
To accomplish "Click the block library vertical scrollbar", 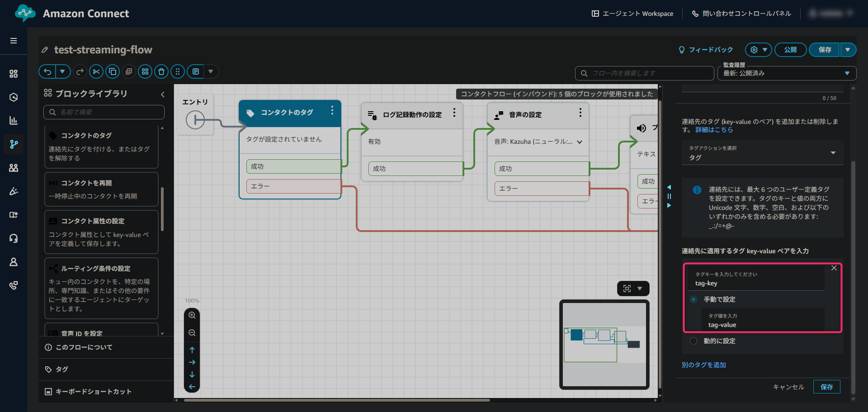I will [162, 209].
